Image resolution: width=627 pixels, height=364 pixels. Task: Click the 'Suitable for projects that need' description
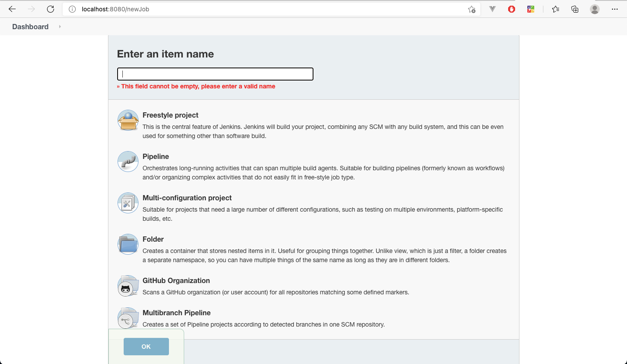(x=323, y=214)
